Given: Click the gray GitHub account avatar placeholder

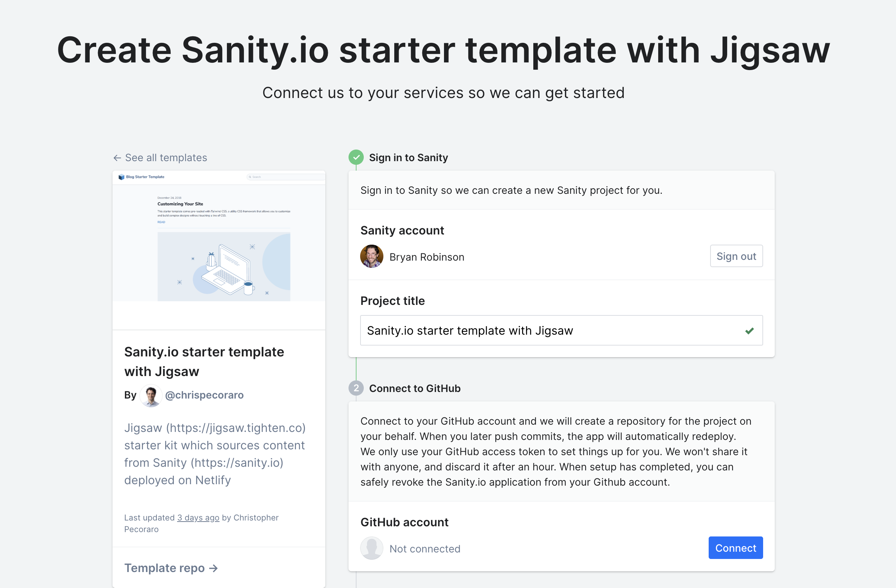Looking at the screenshot, I should pos(371,548).
